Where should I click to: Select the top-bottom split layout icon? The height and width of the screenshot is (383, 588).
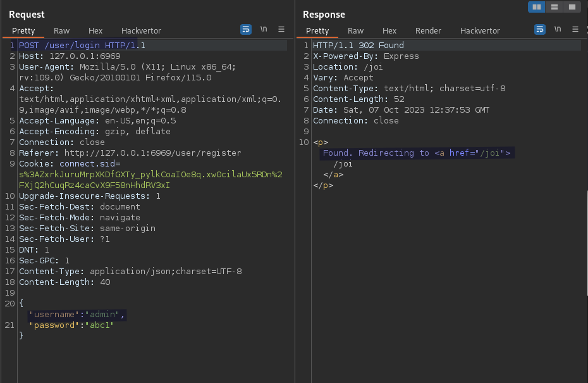pyautogui.click(x=554, y=7)
